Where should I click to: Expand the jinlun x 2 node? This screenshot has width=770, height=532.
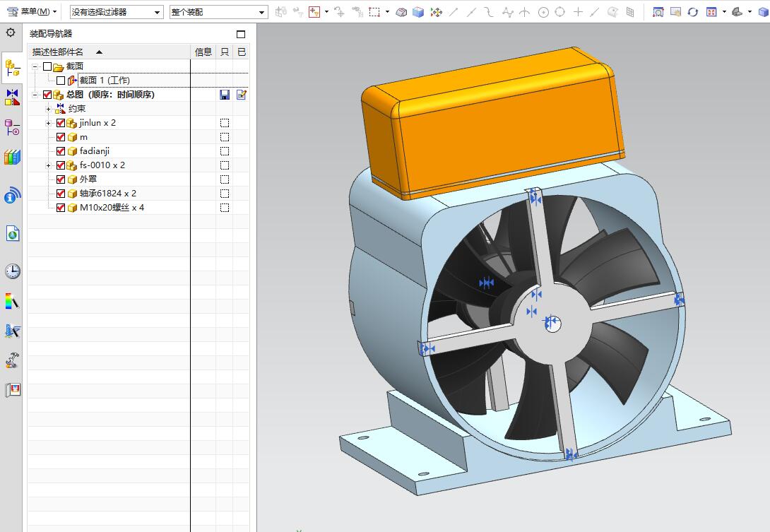click(48, 123)
